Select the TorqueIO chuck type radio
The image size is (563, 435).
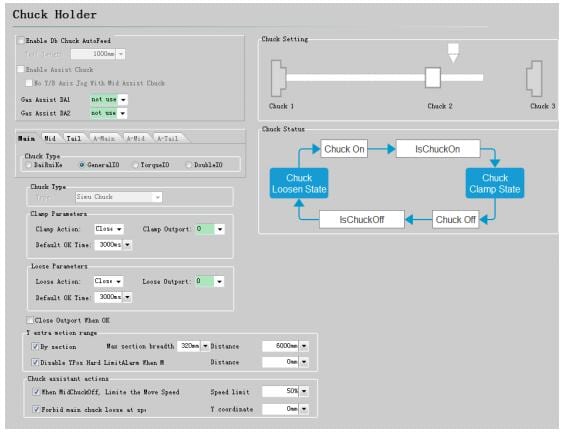pos(135,165)
